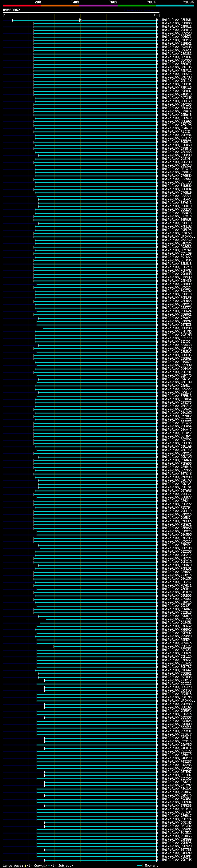Image resolution: width=197 pixels, height=868 pixels.
Task: Select the UniRef100_Q6DLS9 label
Action: click(x=176, y=101)
